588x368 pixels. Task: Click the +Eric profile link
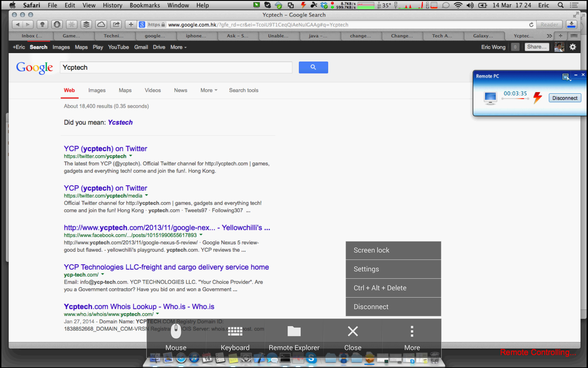pyautogui.click(x=19, y=47)
